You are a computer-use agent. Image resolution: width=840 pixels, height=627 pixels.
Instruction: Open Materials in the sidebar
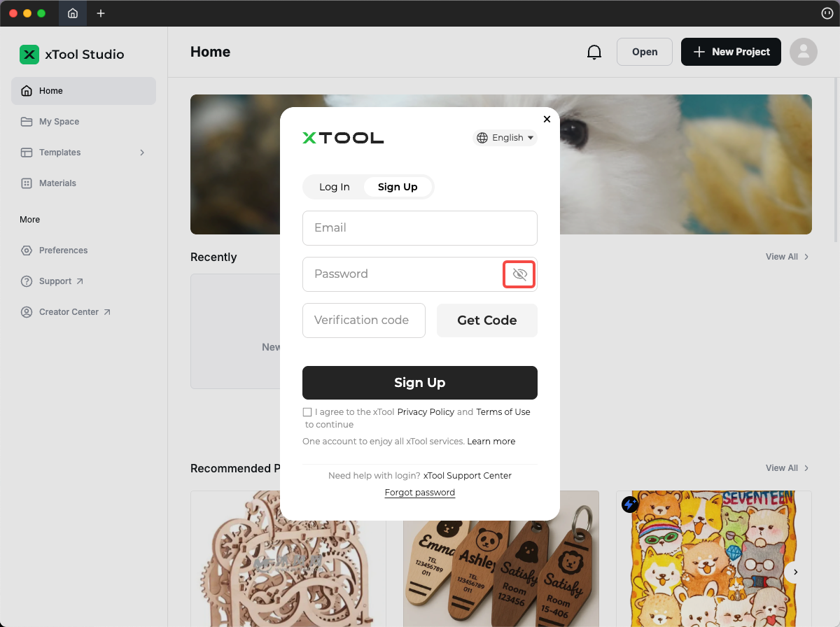57,183
